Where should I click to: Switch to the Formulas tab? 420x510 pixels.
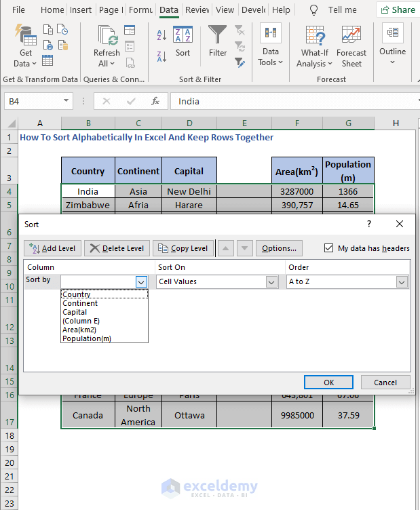[140, 10]
